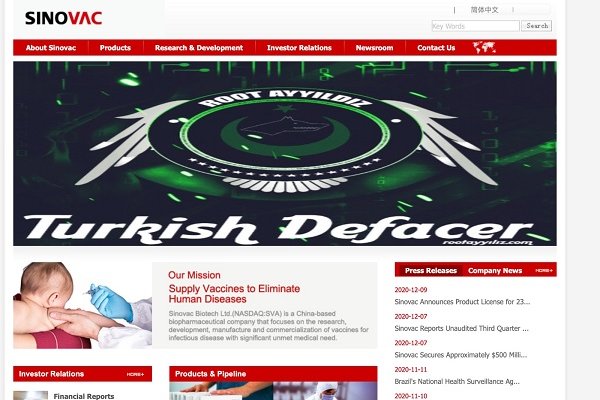600x400 pixels.
Task: Select the Company News tab
Action: (x=495, y=271)
